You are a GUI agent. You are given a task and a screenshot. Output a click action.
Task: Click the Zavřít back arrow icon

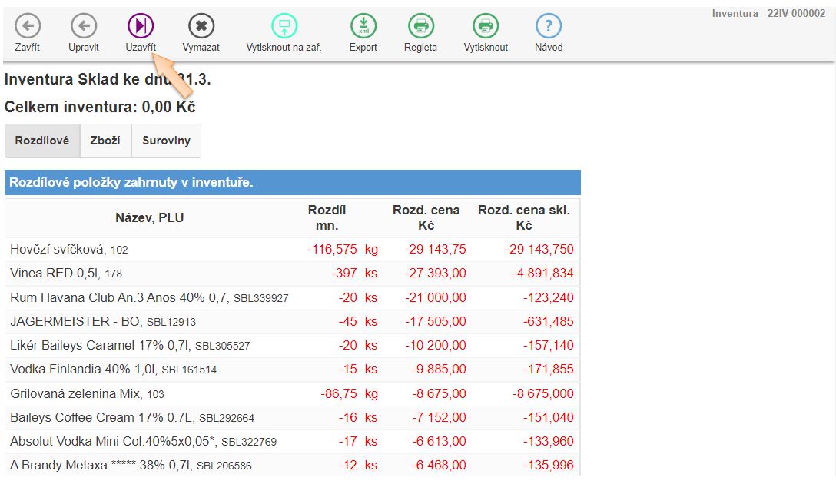tap(28, 27)
